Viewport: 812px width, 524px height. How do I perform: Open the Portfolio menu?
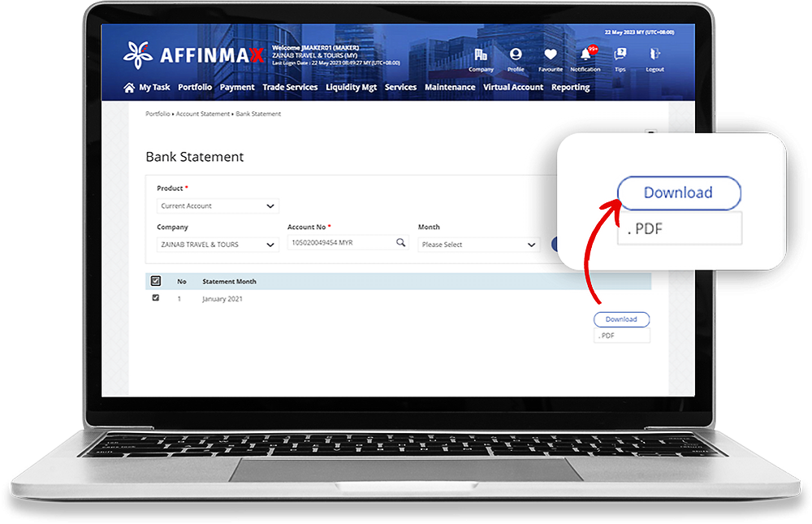[195, 87]
